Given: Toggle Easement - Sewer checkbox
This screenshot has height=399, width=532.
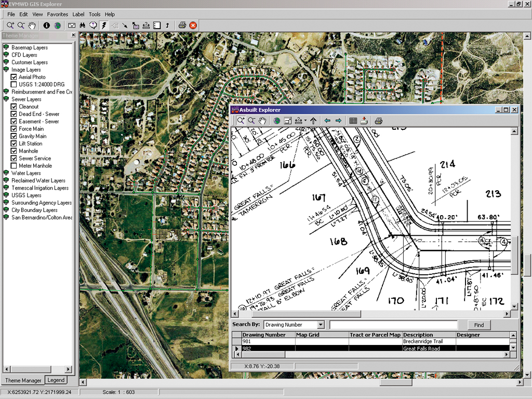Looking at the screenshot, I should [x=14, y=122].
